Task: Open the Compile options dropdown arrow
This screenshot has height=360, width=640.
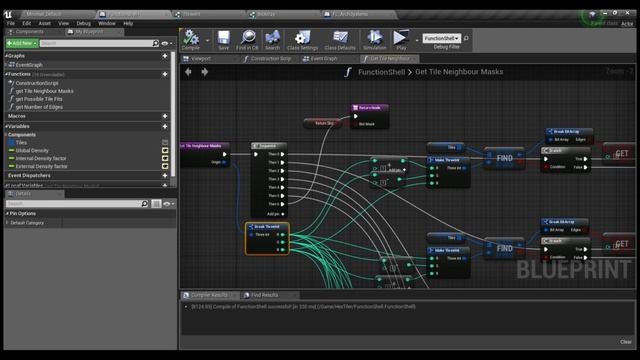Action: click(x=207, y=40)
